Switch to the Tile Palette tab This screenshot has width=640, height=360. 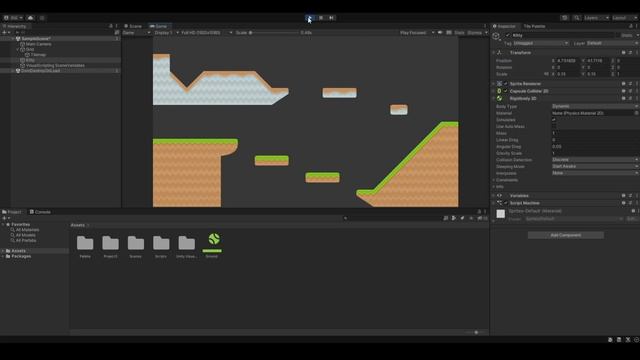click(x=534, y=26)
